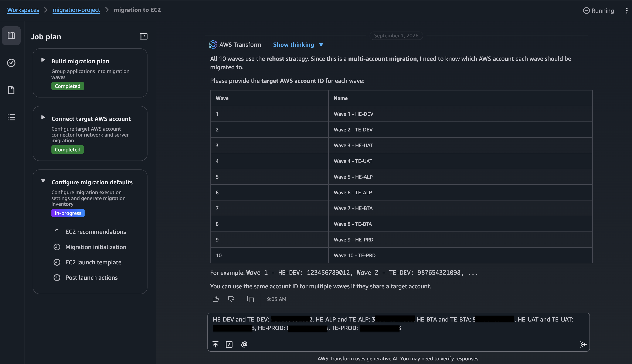Click the AWS Transform logo icon
Screen dimensions: 632x364
(x=213, y=45)
